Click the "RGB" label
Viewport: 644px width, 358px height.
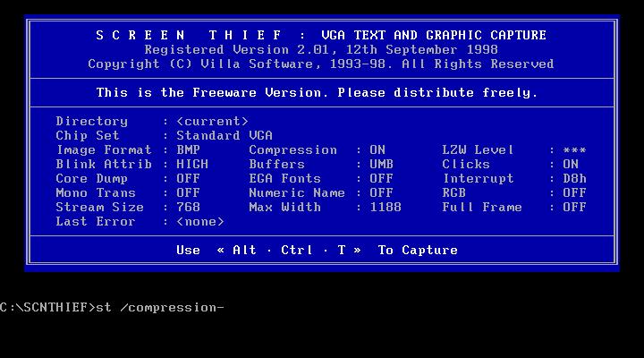pyautogui.click(x=454, y=193)
